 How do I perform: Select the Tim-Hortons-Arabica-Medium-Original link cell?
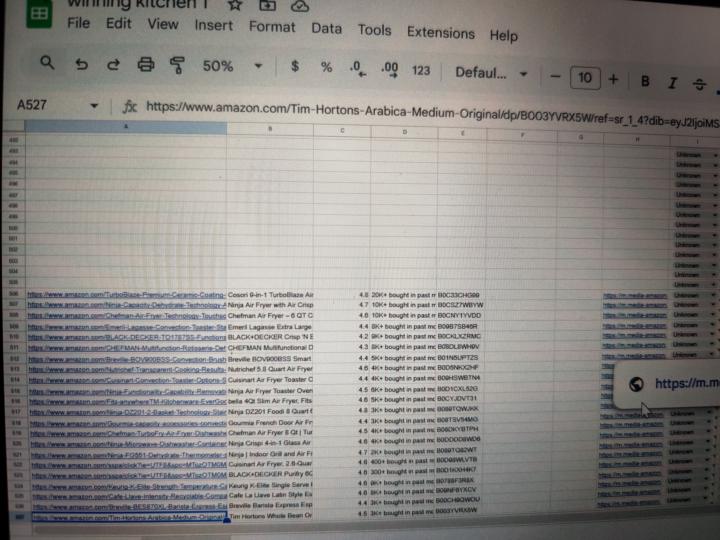(x=129, y=517)
